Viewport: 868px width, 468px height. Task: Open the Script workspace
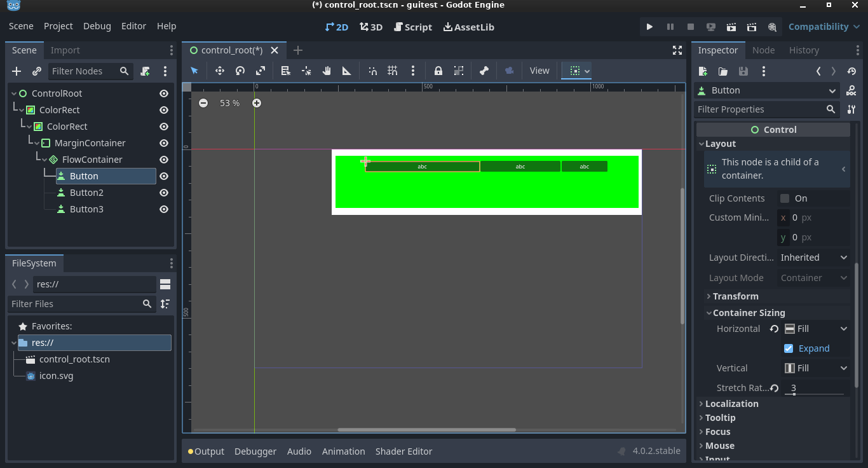[x=413, y=27]
